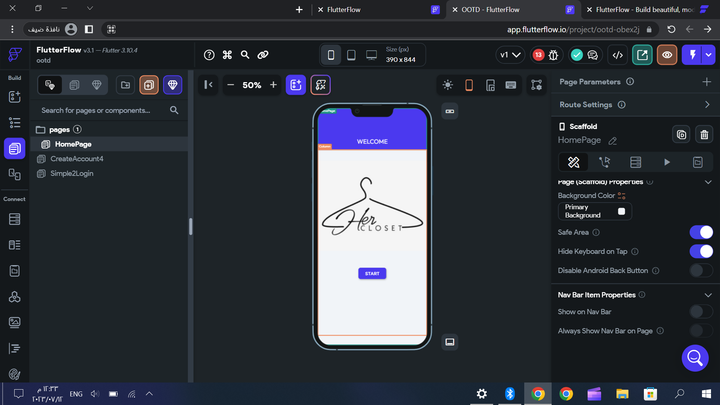Click the START button on phone canvas
This screenshot has width=720, height=405.
[372, 273]
